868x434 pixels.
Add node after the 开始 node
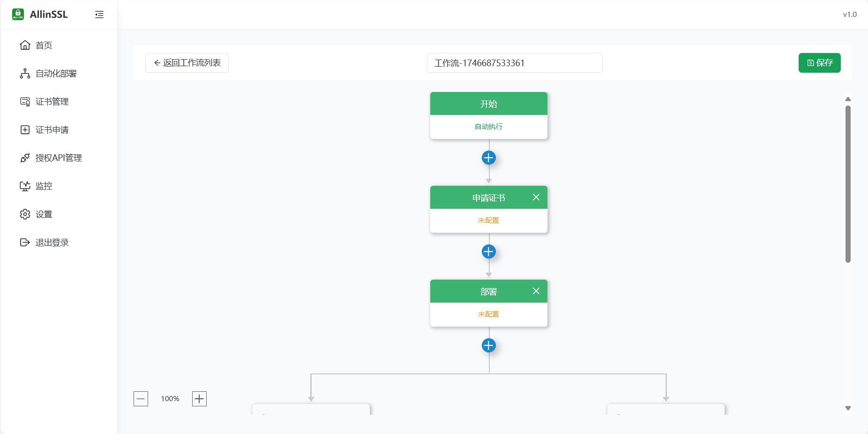[488, 158]
